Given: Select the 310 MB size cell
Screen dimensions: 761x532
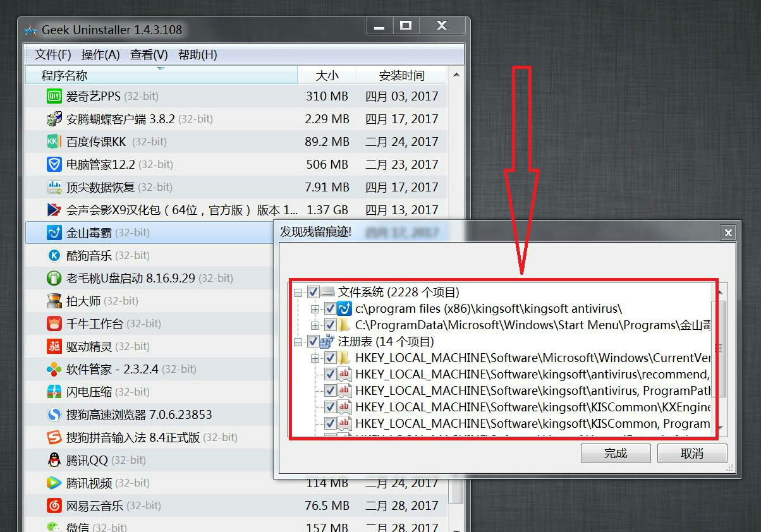Looking at the screenshot, I should tap(327, 96).
